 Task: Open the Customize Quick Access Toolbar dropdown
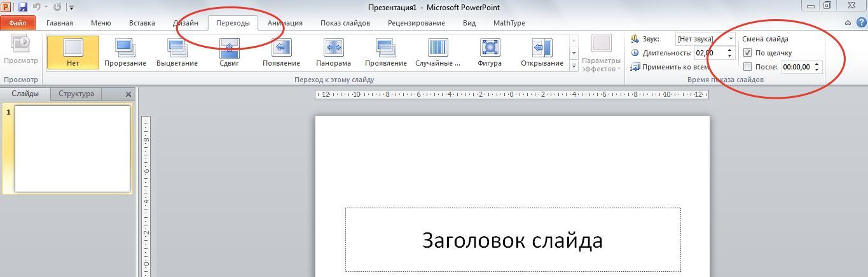71,8
